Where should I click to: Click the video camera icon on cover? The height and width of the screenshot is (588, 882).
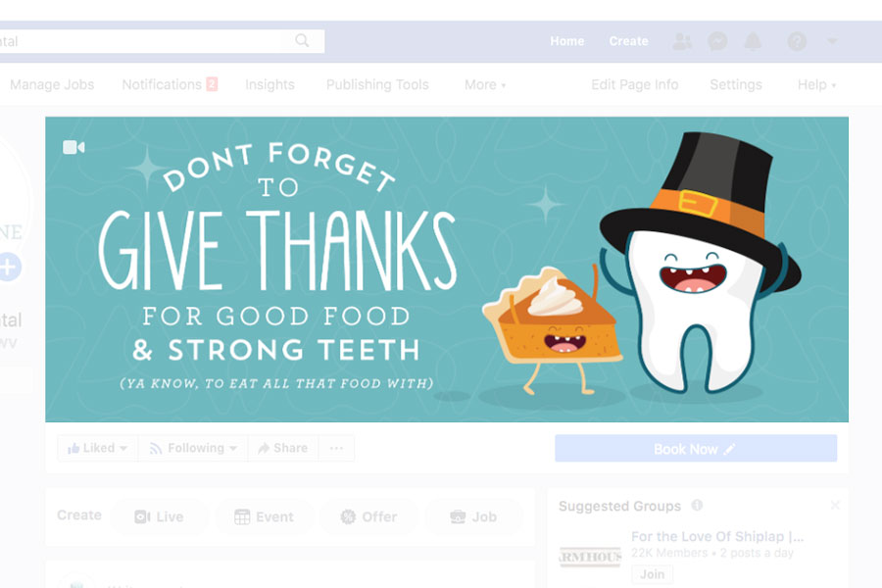click(73, 147)
